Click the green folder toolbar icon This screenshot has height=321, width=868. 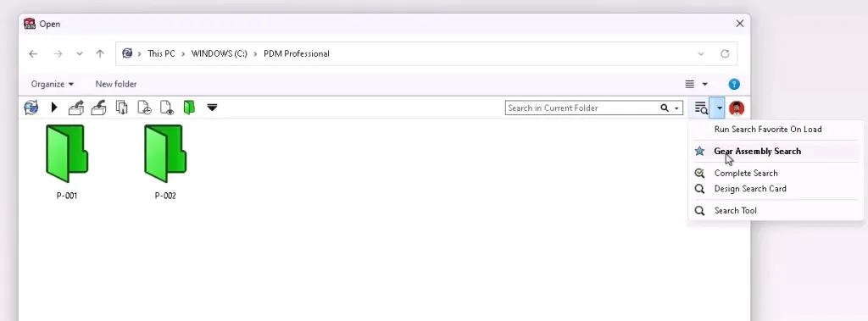coord(189,108)
